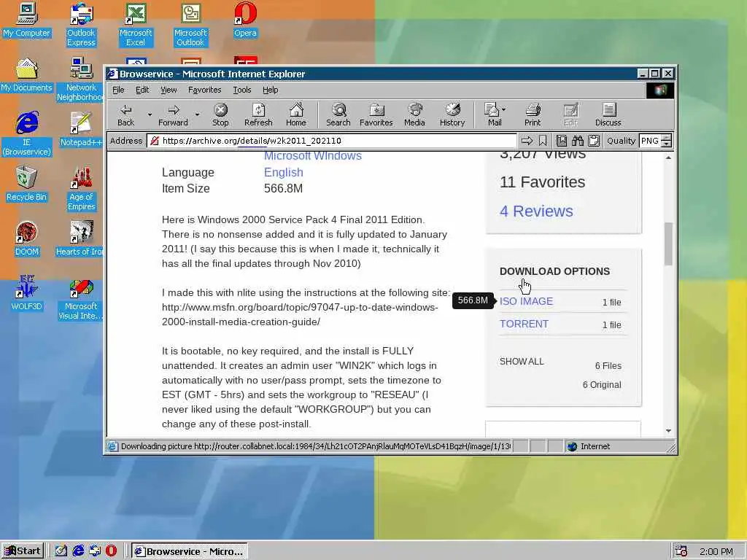Select the Notepad++ desktop icon
This screenshot has height=560, width=747.
(x=81, y=130)
